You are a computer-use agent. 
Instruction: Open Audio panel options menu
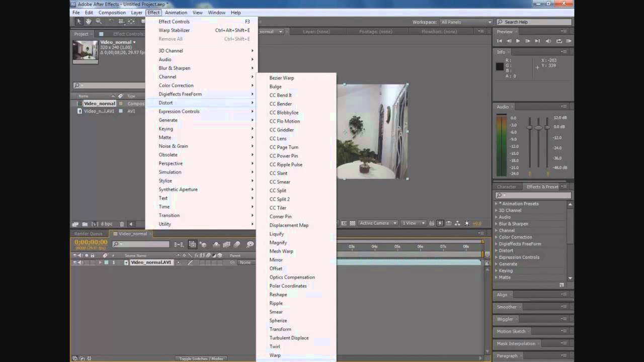(x=565, y=107)
